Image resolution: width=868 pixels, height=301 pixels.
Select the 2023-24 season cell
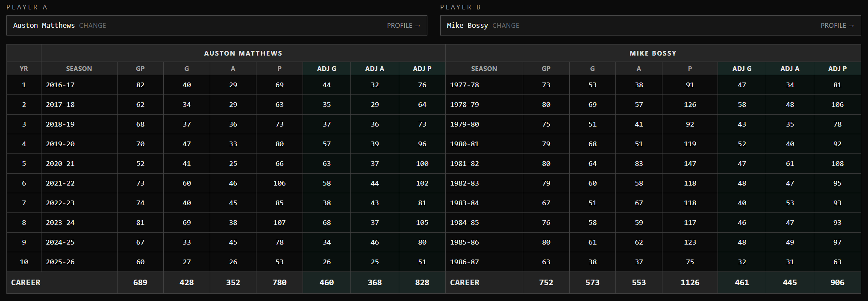60,223
